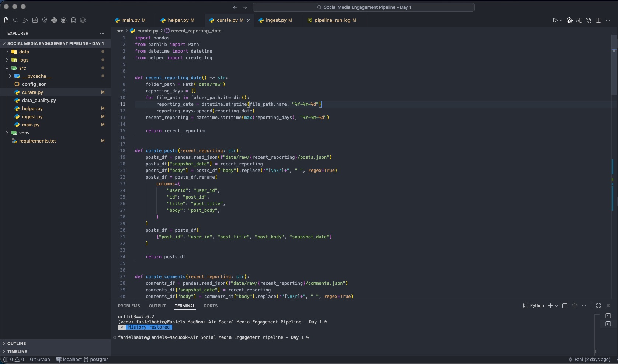Open the new terminal profile dropdown
Viewport: 618px width, 364px height.
click(556, 306)
